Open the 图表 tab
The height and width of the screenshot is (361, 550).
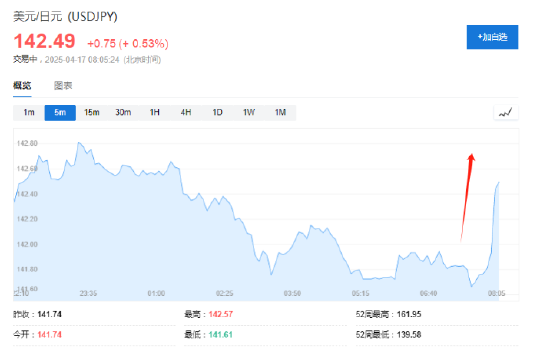(x=63, y=85)
